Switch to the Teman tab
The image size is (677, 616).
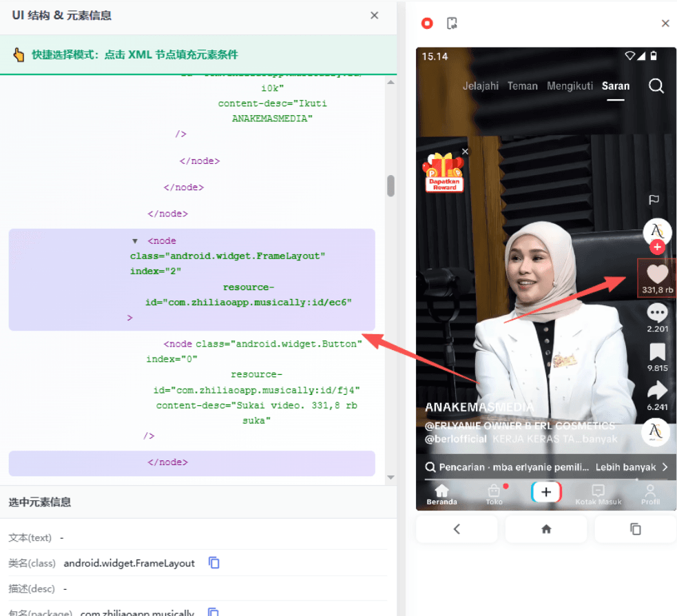tap(523, 86)
